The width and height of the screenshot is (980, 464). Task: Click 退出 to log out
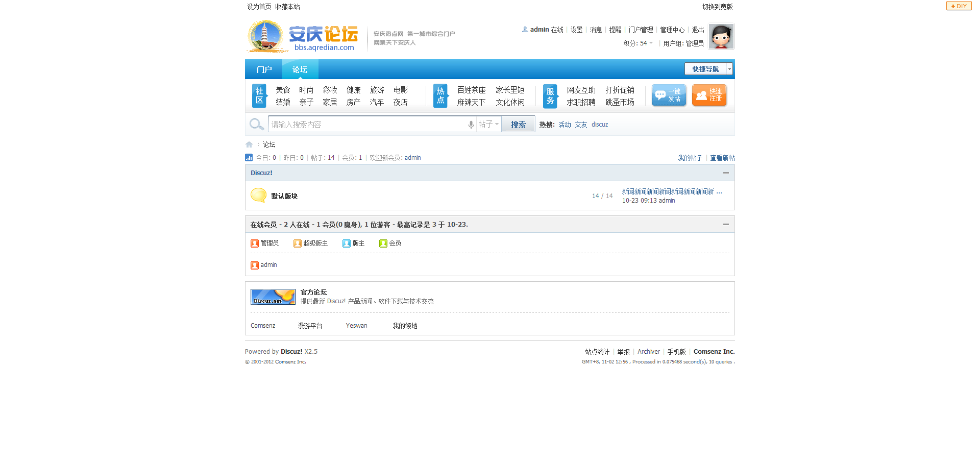tap(698, 30)
